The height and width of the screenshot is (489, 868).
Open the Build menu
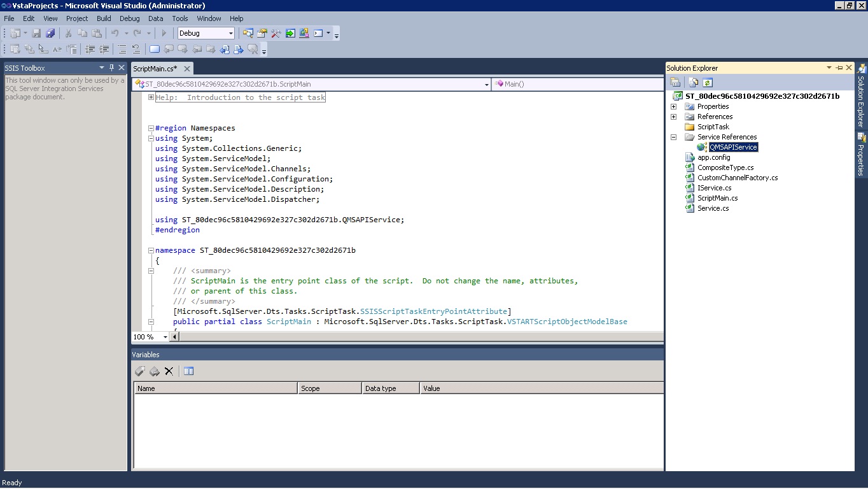click(x=104, y=18)
